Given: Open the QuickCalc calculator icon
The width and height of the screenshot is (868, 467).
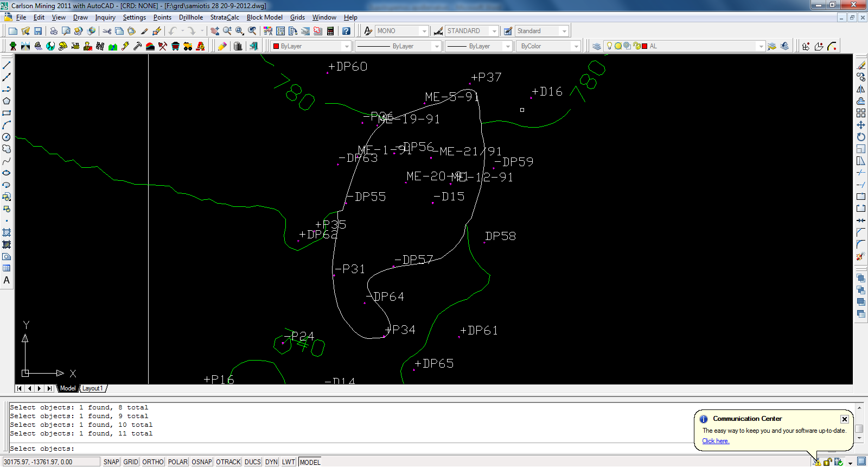Looking at the screenshot, I should point(330,31).
